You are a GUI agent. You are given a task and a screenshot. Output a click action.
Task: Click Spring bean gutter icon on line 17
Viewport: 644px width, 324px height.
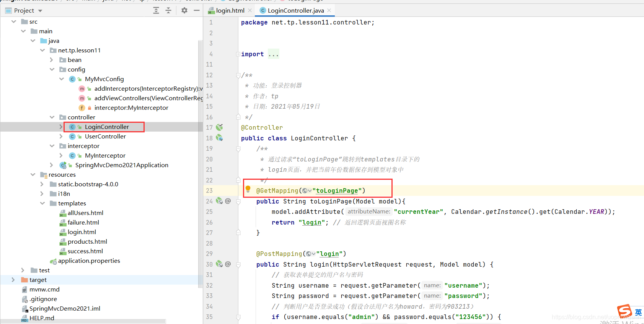click(219, 127)
